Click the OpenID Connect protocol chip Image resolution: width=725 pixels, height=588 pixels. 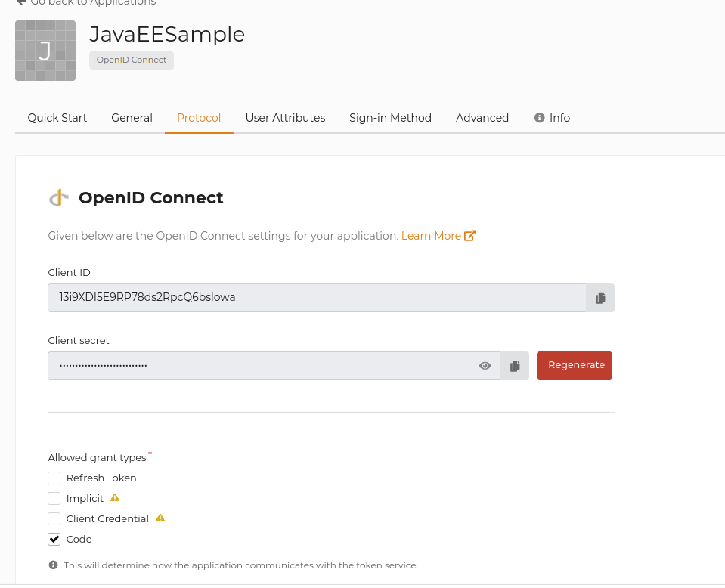coord(131,59)
